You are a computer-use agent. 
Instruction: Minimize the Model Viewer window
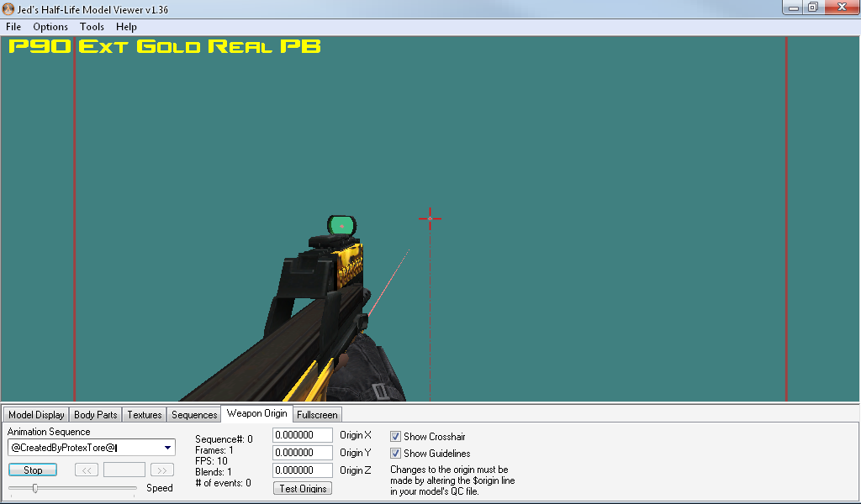(794, 8)
